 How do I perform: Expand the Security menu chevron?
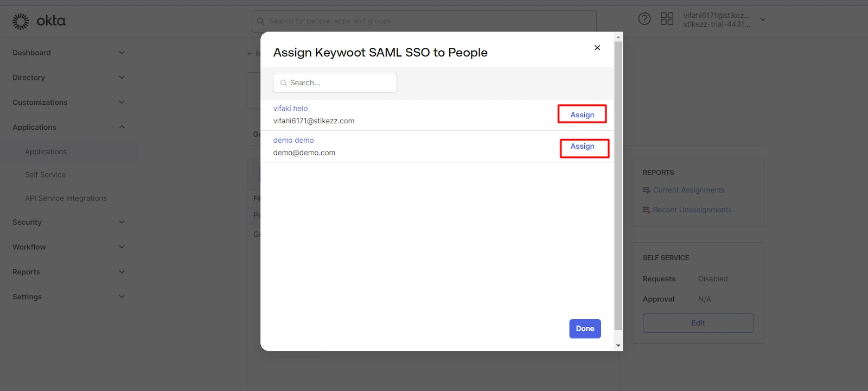(x=122, y=222)
